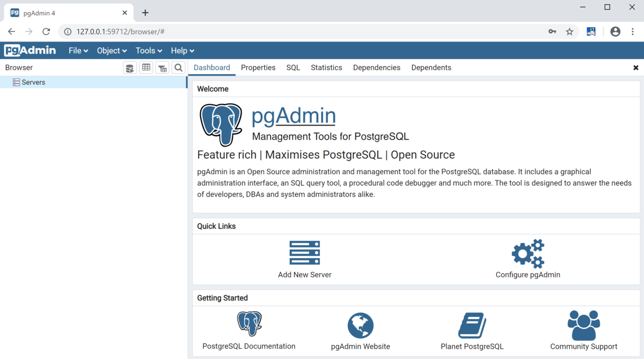Open a new browser tab

[145, 12]
